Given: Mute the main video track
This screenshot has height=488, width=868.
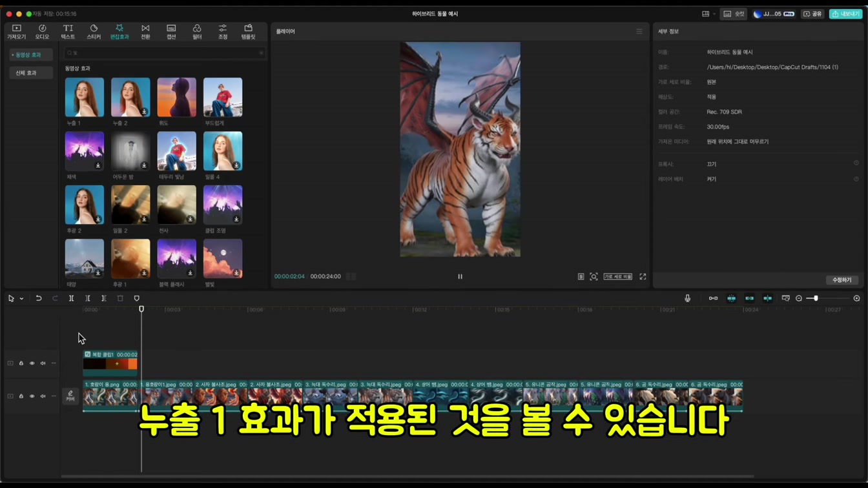Looking at the screenshot, I should point(43,396).
